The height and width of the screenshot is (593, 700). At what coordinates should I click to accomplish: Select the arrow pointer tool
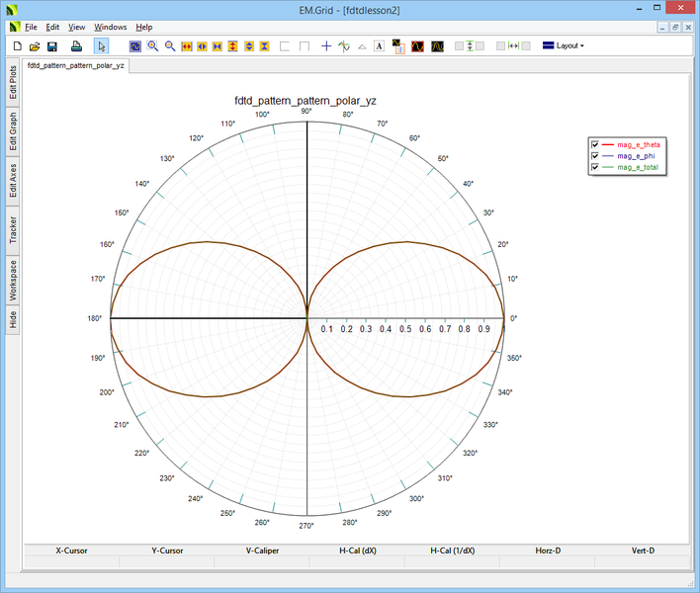[x=101, y=46]
